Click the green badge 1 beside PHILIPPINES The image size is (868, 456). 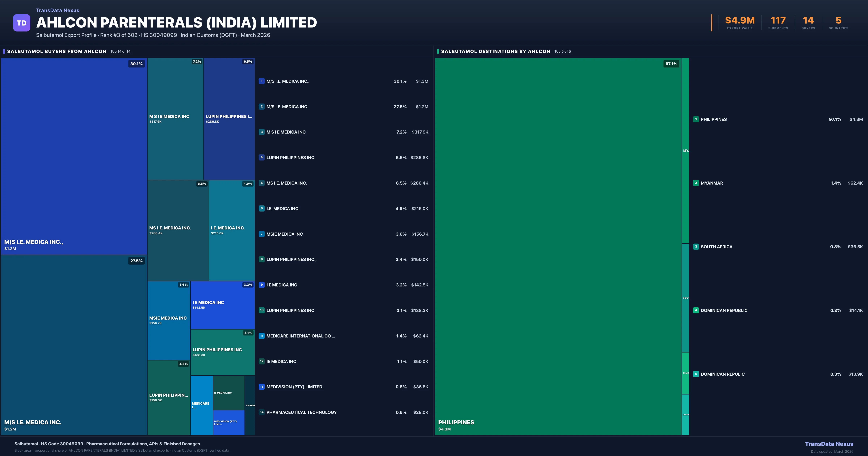point(696,119)
